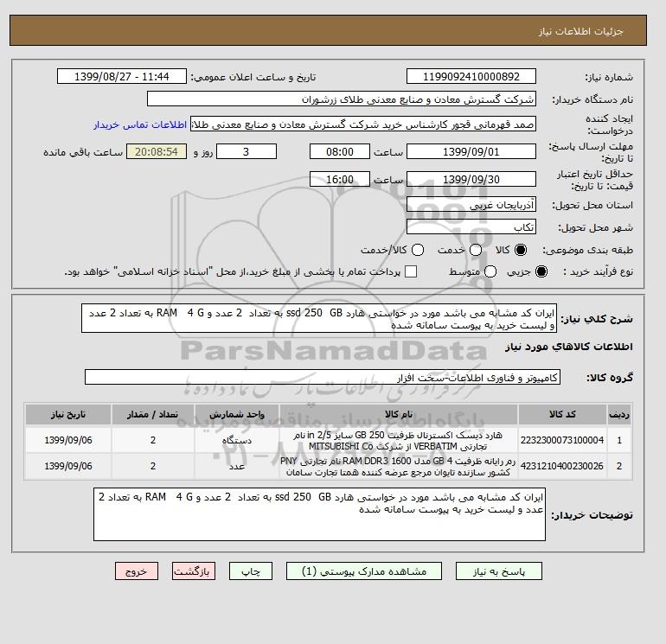666x644 pixels.
Task: Click the تعداد / مقدار column header
Action: point(153,414)
